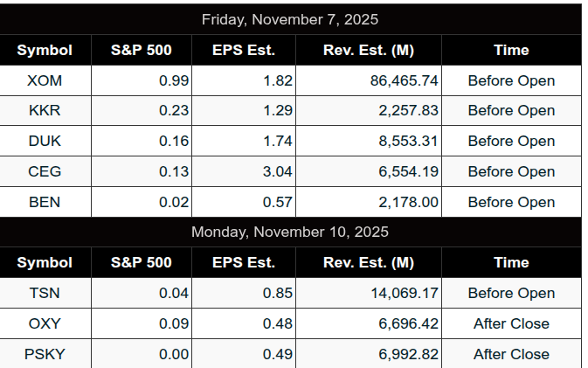Click the XOM ticker symbol
The height and width of the screenshot is (368, 588).
click(x=45, y=80)
